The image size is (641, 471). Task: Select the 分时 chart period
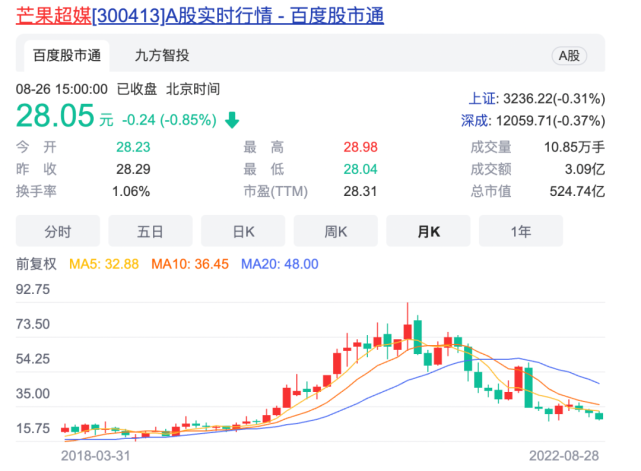click(x=57, y=231)
